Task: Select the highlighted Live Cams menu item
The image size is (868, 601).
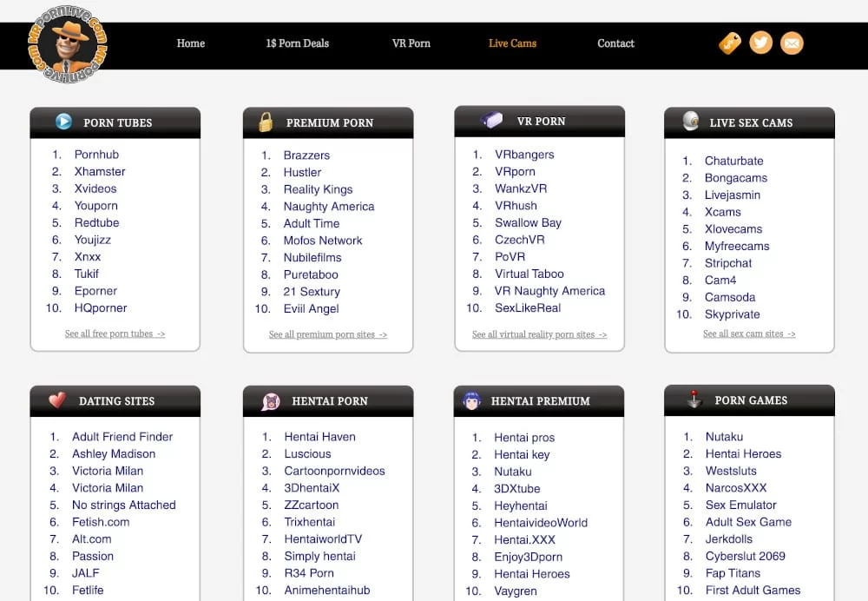Action: [512, 43]
